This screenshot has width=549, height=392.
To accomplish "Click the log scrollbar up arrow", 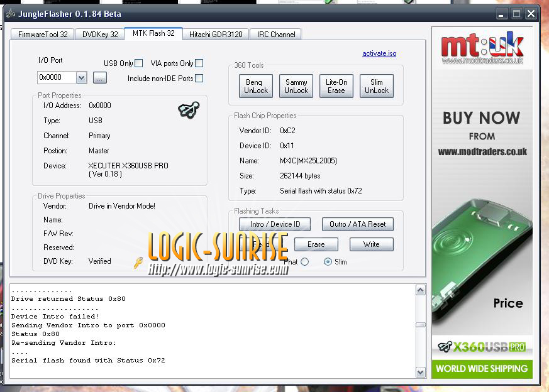I will pos(421,290).
